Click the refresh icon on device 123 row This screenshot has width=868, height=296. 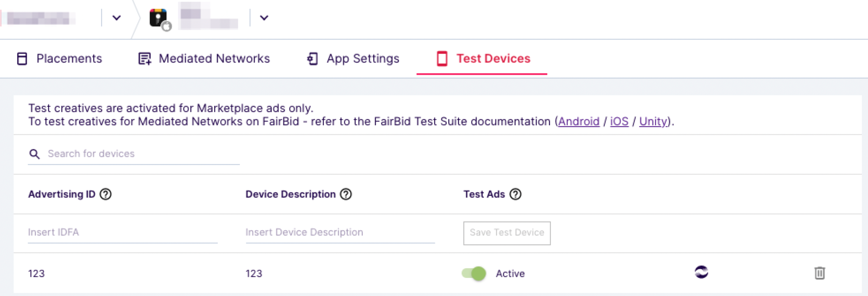701,272
